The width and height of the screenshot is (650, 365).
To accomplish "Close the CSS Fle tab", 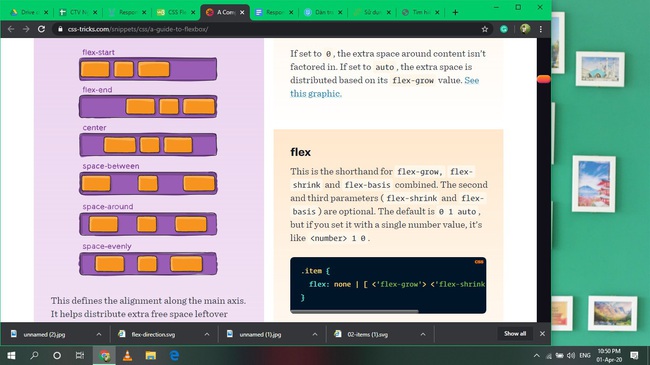I will click(193, 12).
